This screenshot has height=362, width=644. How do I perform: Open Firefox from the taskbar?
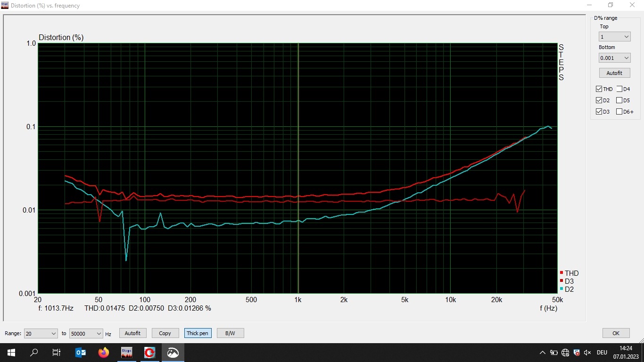103,352
